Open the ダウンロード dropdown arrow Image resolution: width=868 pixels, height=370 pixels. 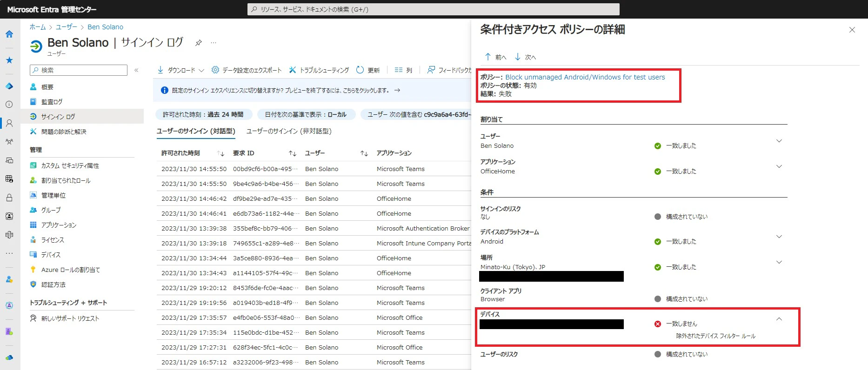tap(201, 70)
